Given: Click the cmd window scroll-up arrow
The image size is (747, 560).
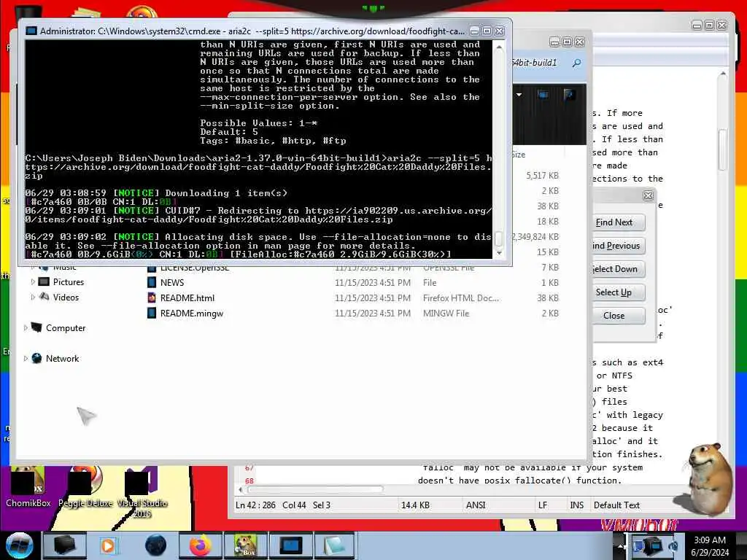Looking at the screenshot, I should pos(499,47).
